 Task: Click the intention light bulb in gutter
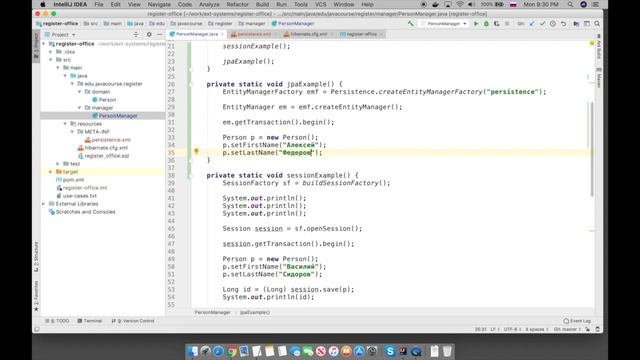tap(196, 151)
